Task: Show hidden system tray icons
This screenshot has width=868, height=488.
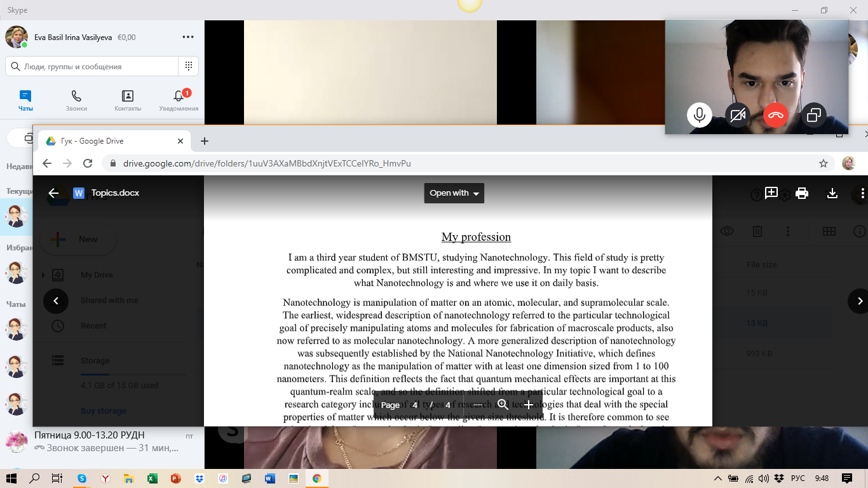Action: [x=718, y=478]
